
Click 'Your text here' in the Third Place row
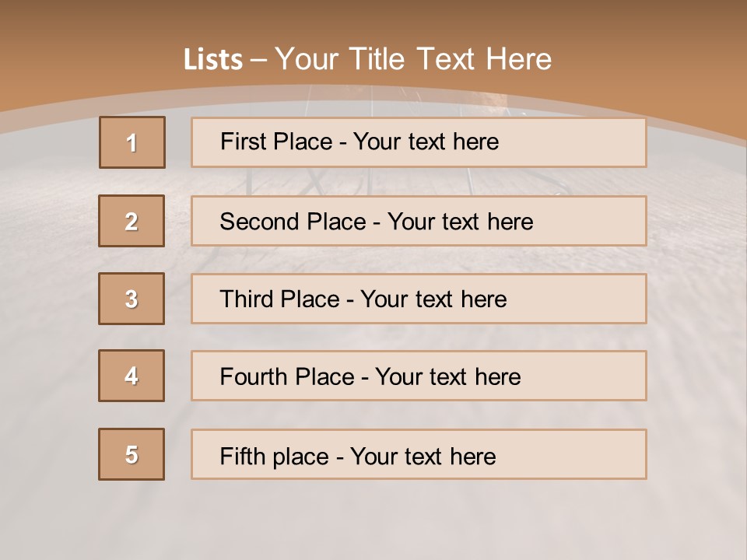click(x=434, y=299)
